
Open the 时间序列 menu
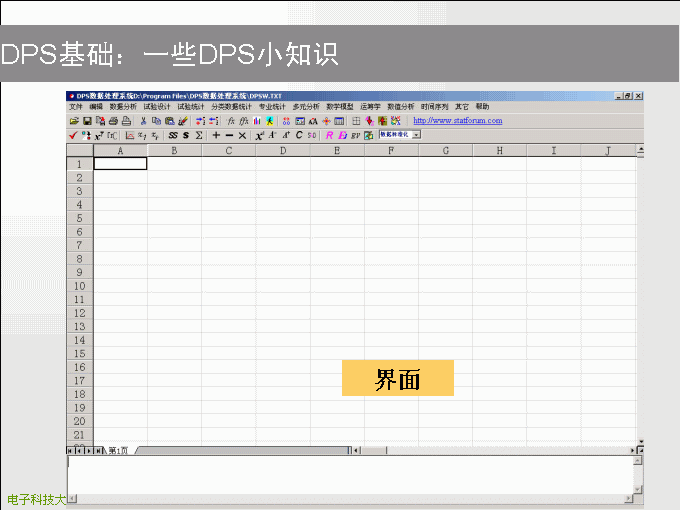(434, 106)
